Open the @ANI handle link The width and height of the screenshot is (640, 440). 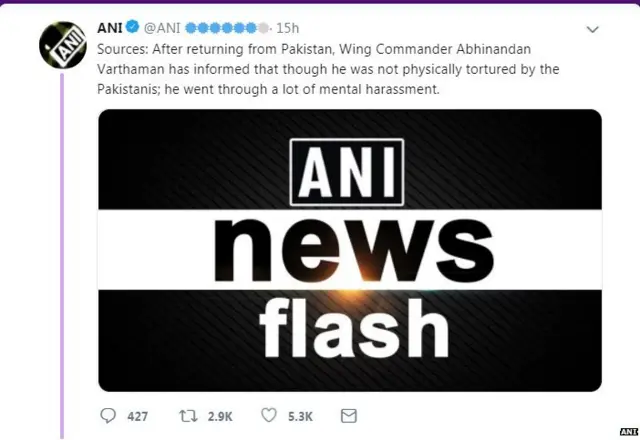pyautogui.click(x=162, y=28)
